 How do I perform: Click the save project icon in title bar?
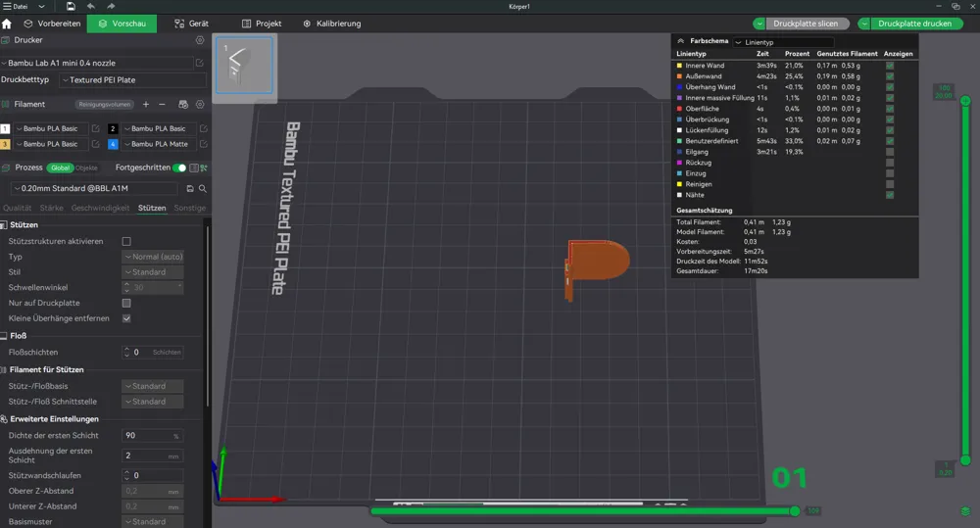point(71,6)
